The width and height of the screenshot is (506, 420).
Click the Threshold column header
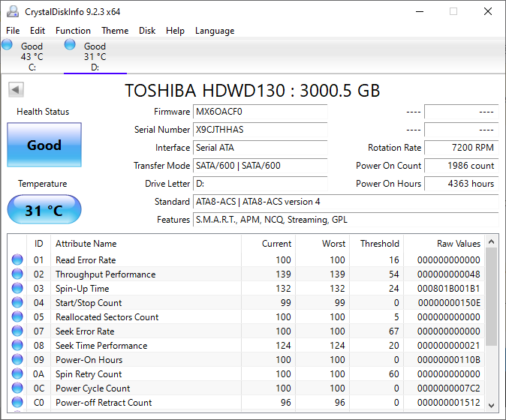[377, 243]
